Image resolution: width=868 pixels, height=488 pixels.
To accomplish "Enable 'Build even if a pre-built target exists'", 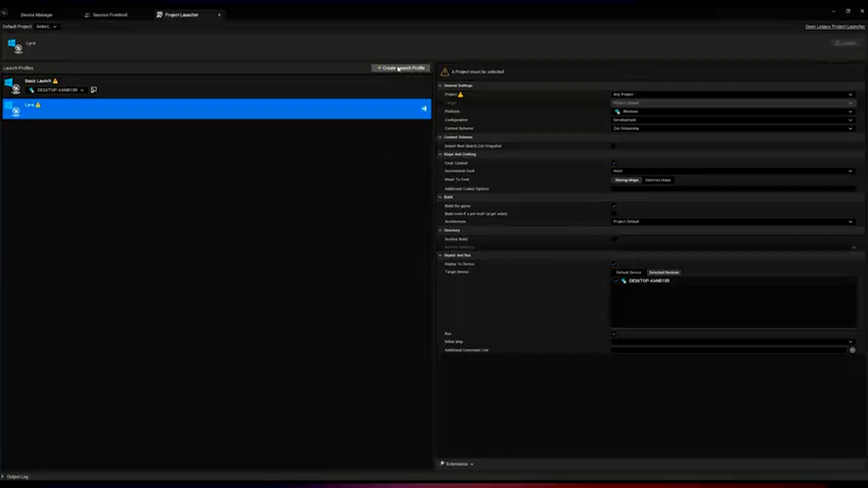I will pos(614,213).
